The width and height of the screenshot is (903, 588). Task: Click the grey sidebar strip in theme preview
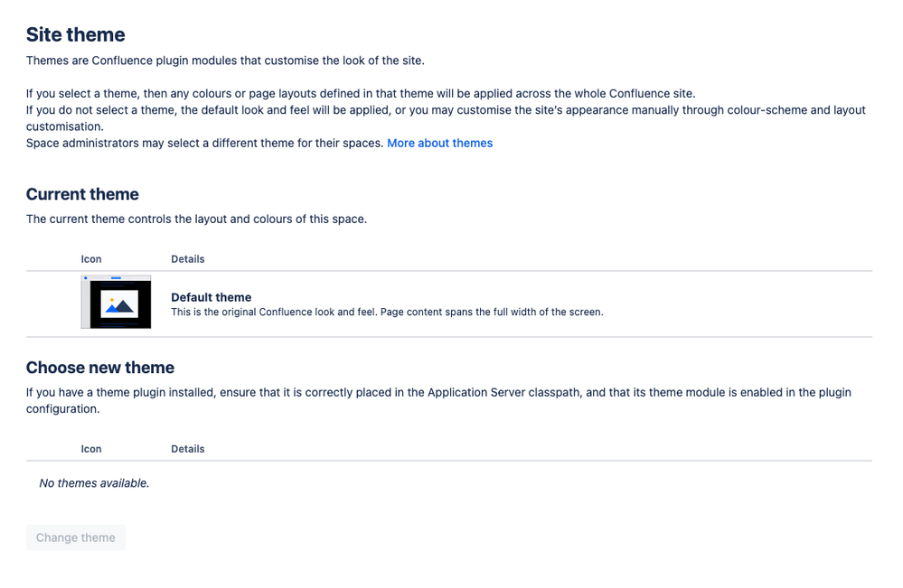pyautogui.click(x=86, y=304)
